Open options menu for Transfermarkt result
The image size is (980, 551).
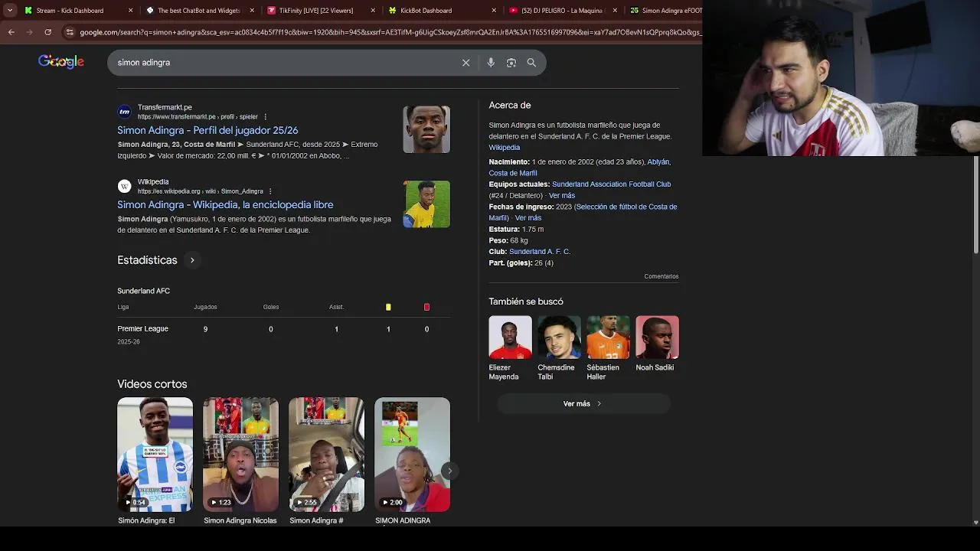266,117
